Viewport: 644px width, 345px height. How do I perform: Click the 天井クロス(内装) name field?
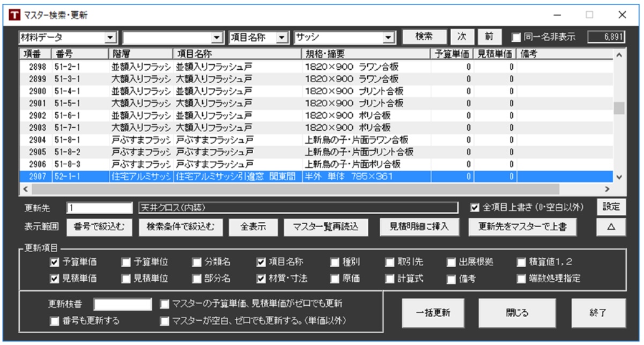(x=298, y=207)
